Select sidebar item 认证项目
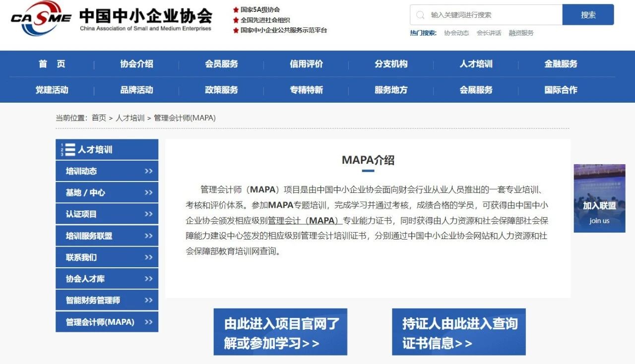The image size is (635, 364). click(x=107, y=214)
